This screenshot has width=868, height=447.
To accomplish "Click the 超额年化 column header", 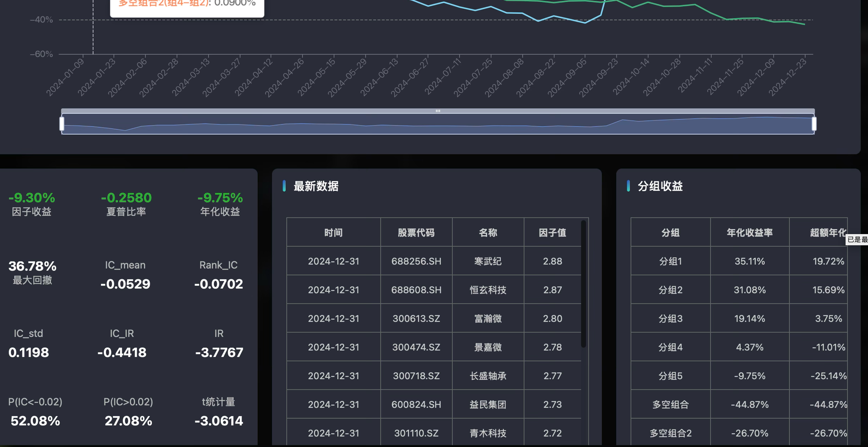I will click(828, 233).
